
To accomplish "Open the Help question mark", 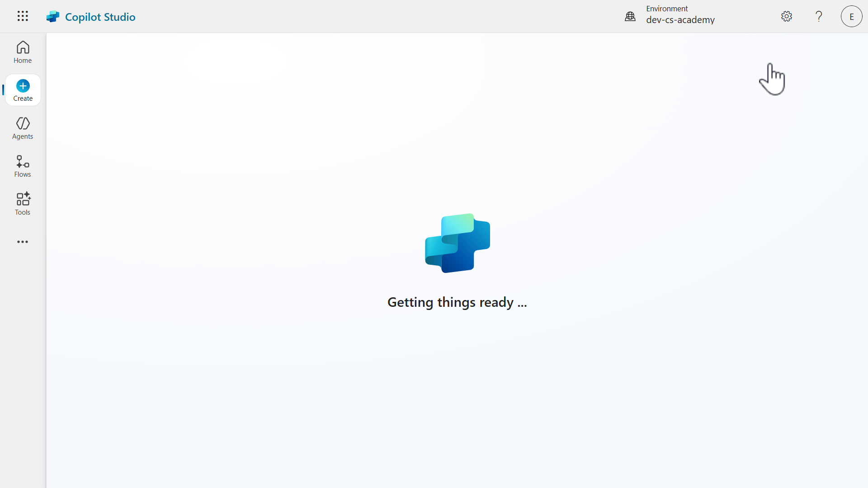I will (819, 16).
